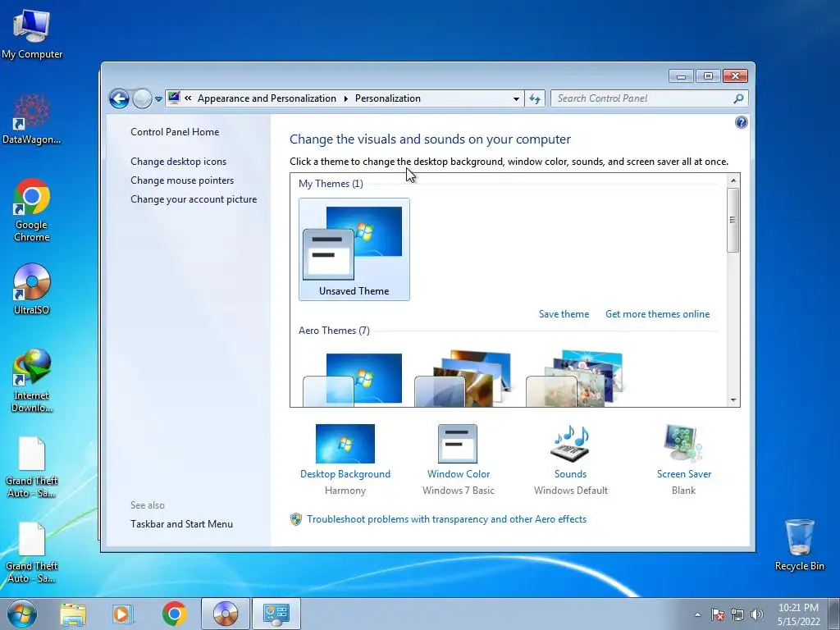Select the second Aero theme thumbnail
Viewport: 840px width, 630px height.
coord(463,378)
